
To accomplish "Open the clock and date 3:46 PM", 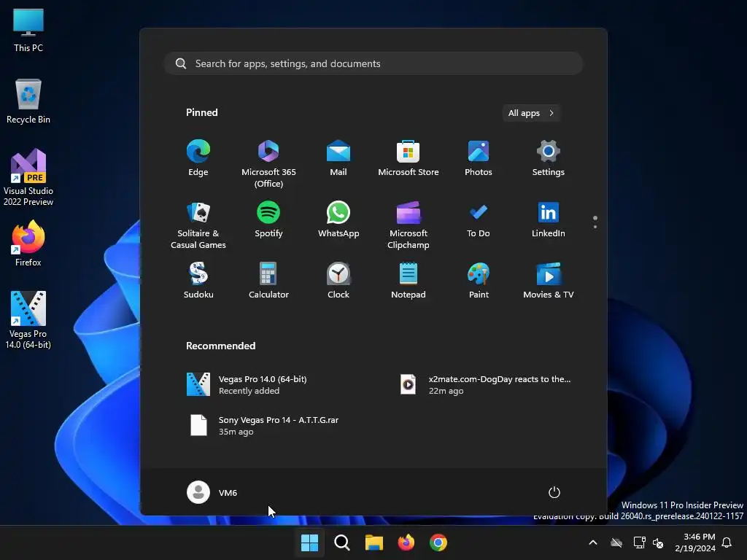I will [x=695, y=542].
